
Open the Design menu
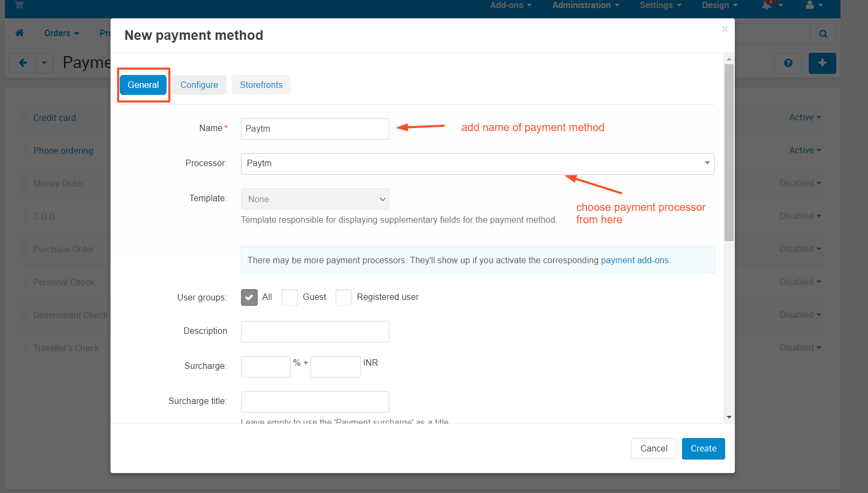coord(720,5)
